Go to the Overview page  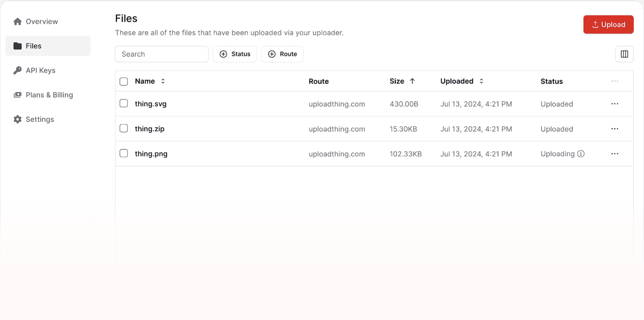point(42,22)
